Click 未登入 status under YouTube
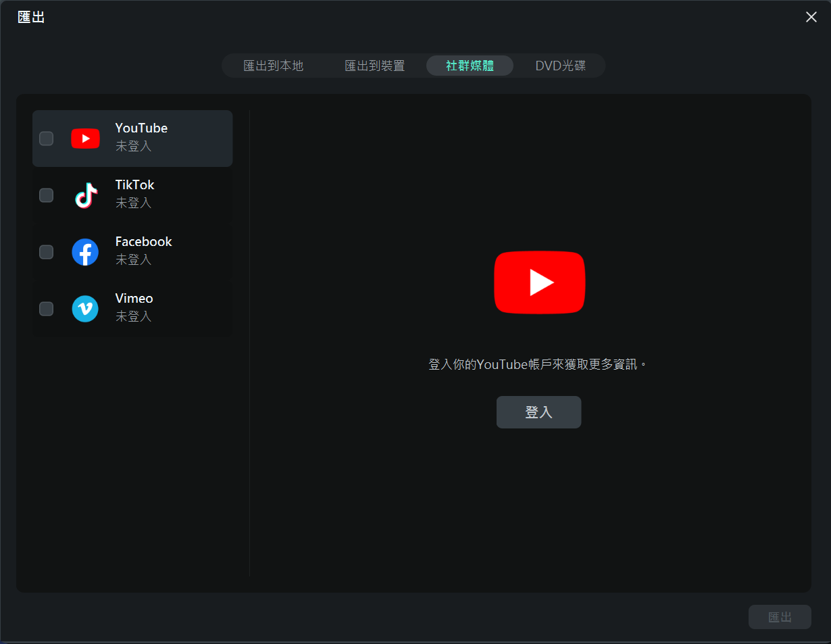This screenshot has width=831, height=644. [x=133, y=146]
